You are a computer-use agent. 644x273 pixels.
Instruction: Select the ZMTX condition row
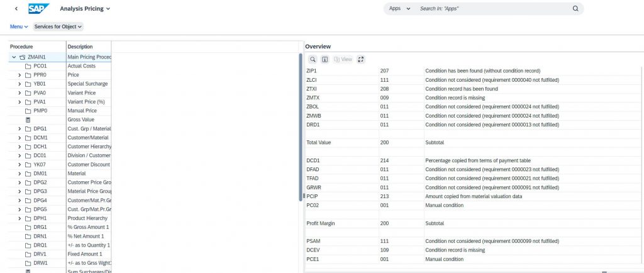pyautogui.click(x=474, y=98)
